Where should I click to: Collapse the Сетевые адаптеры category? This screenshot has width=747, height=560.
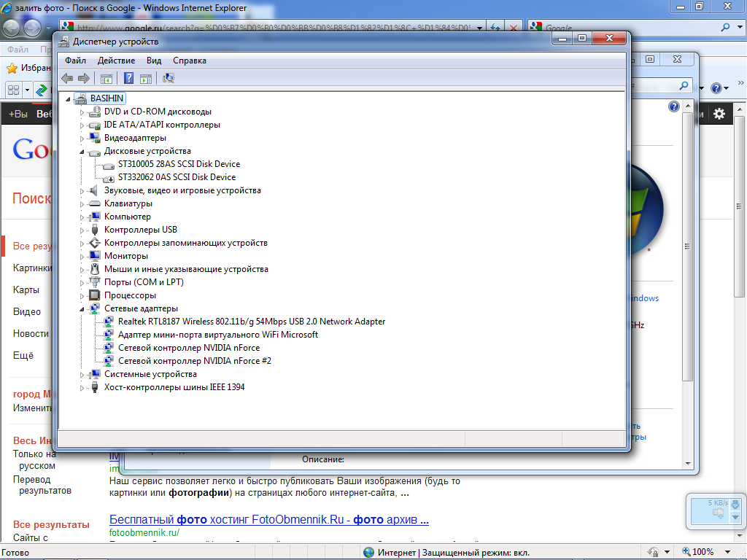[x=82, y=309]
